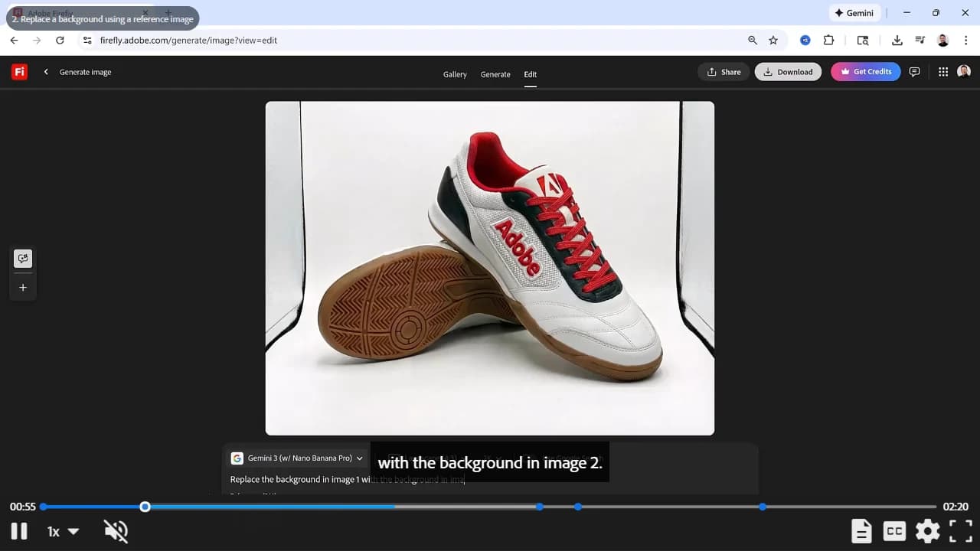Click the 00:55 elapsed time label

(23, 507)
